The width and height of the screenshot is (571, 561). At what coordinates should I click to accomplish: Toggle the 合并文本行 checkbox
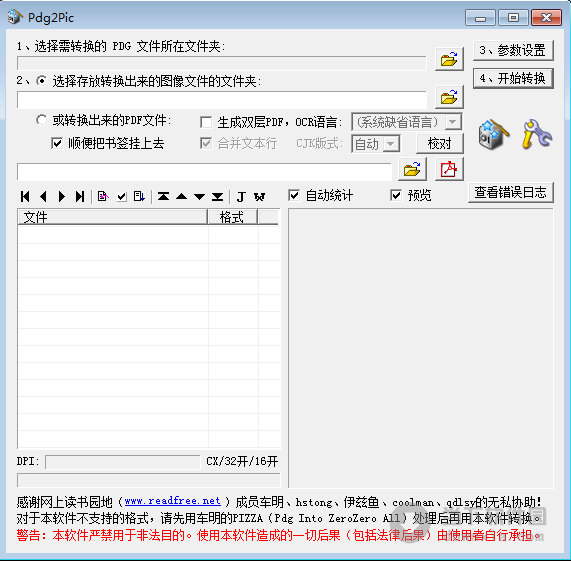click(206, 143)
